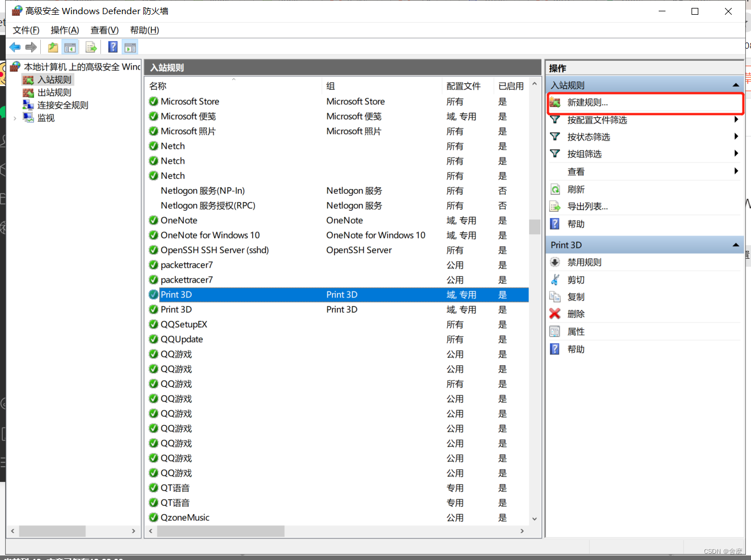This screenshot has height=560, width=751.
Task: Open the 操作(A) menu
Action: [65, 30]
